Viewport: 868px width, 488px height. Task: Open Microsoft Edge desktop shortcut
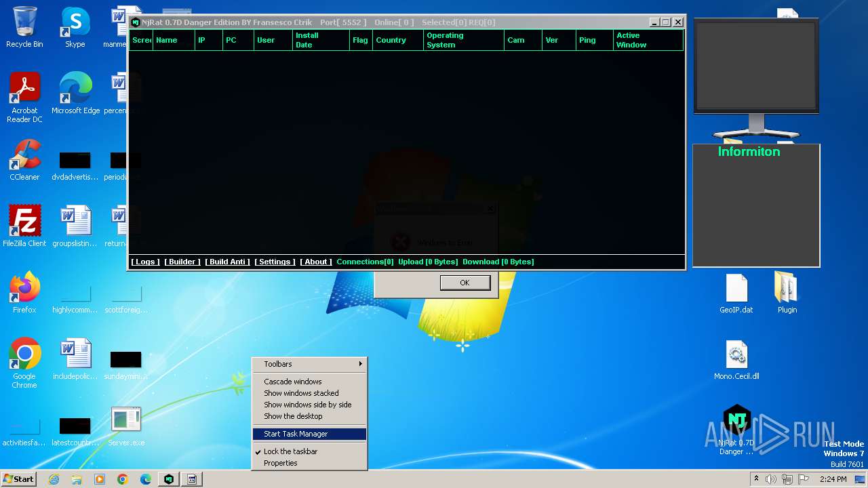tap(75, 94)
